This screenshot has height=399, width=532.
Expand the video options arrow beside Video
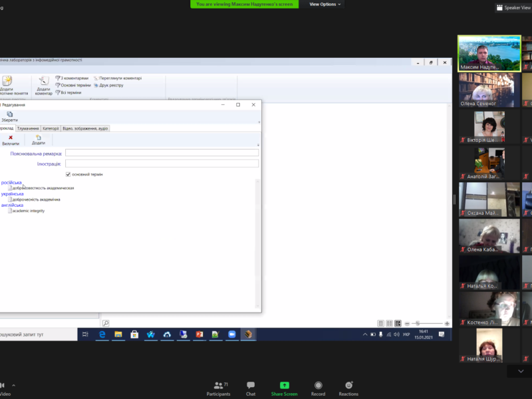14,385
